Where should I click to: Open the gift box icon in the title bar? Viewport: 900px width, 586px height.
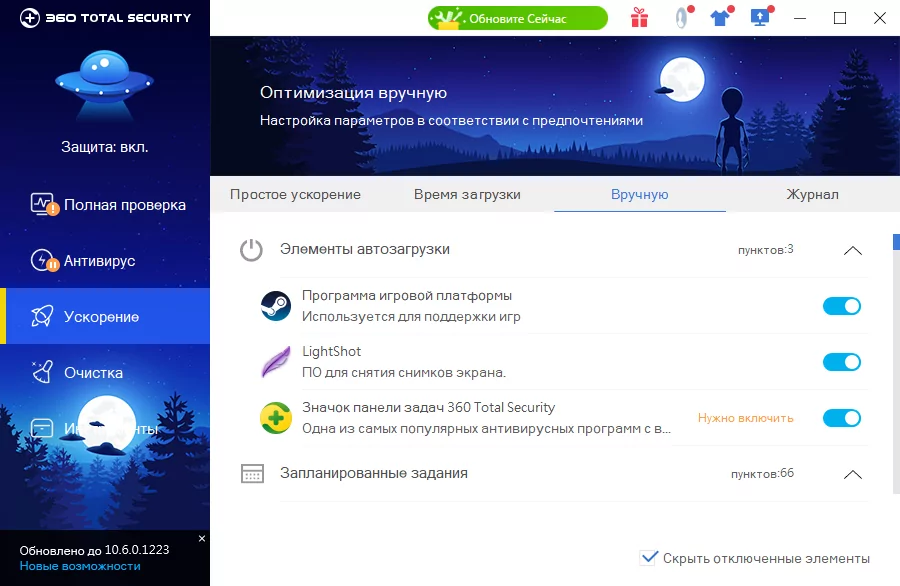(639, 18)
